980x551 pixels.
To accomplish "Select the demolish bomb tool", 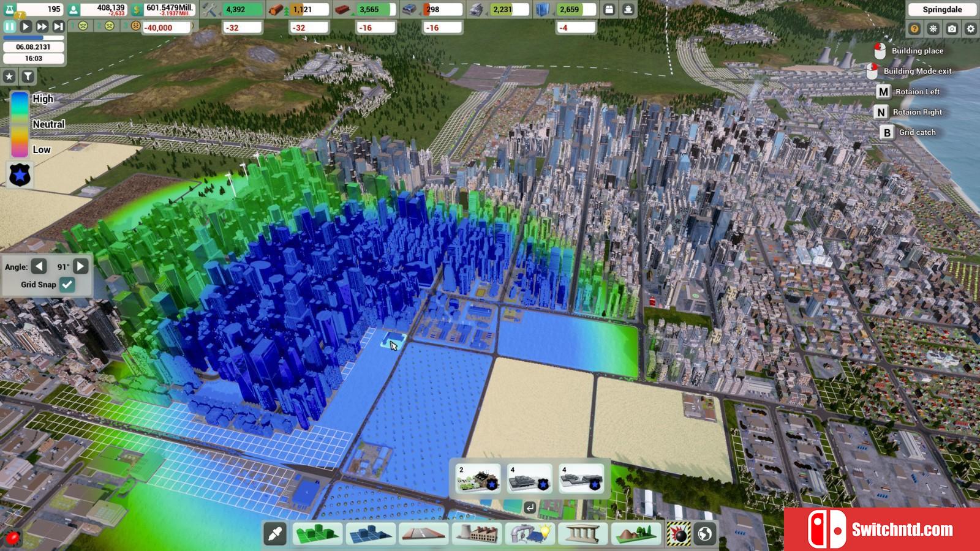I will point(679,534).
